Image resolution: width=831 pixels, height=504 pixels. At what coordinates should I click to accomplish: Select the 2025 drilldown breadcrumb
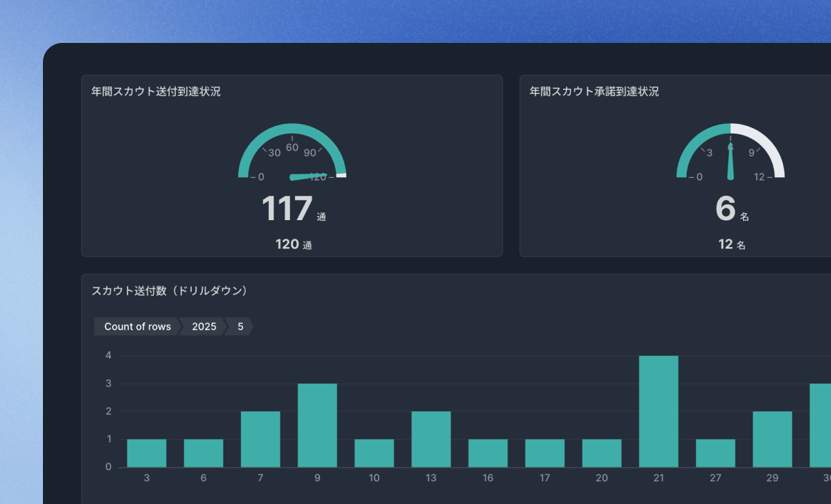point(203,326)
